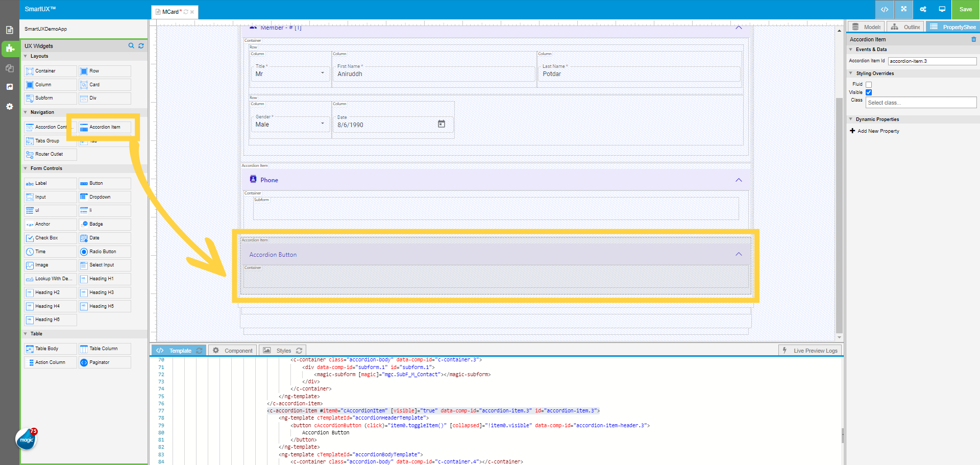980x465 pixels.
Task: Click the magic notification badge icon
Action: 27,439
